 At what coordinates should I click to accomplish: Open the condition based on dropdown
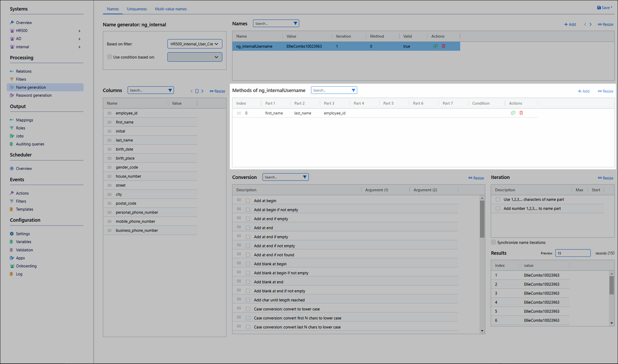tap(195, 57)
